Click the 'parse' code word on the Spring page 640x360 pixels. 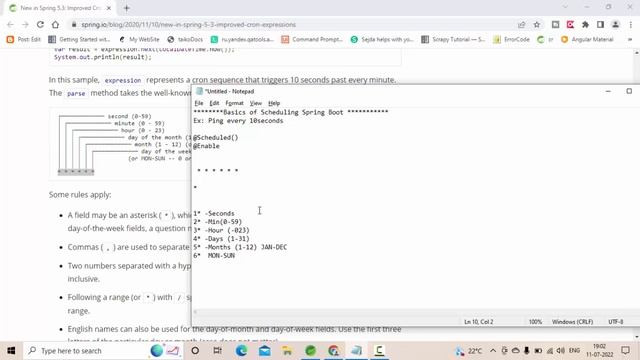pos(76,93)
